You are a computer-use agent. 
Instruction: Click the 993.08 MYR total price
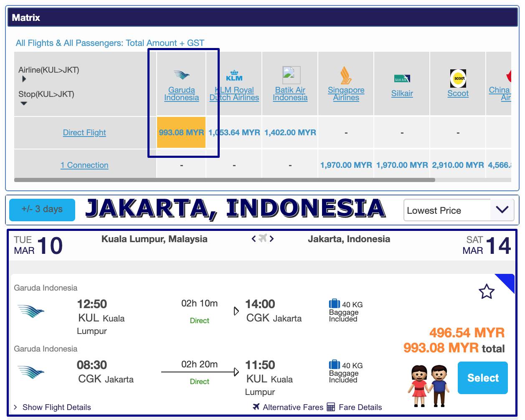441,348
